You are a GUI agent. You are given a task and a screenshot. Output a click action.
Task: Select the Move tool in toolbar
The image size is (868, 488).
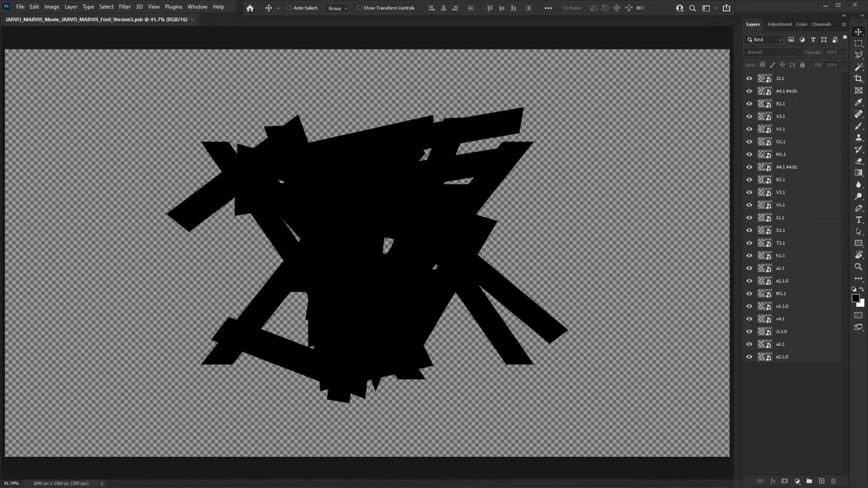coord(859,32)
